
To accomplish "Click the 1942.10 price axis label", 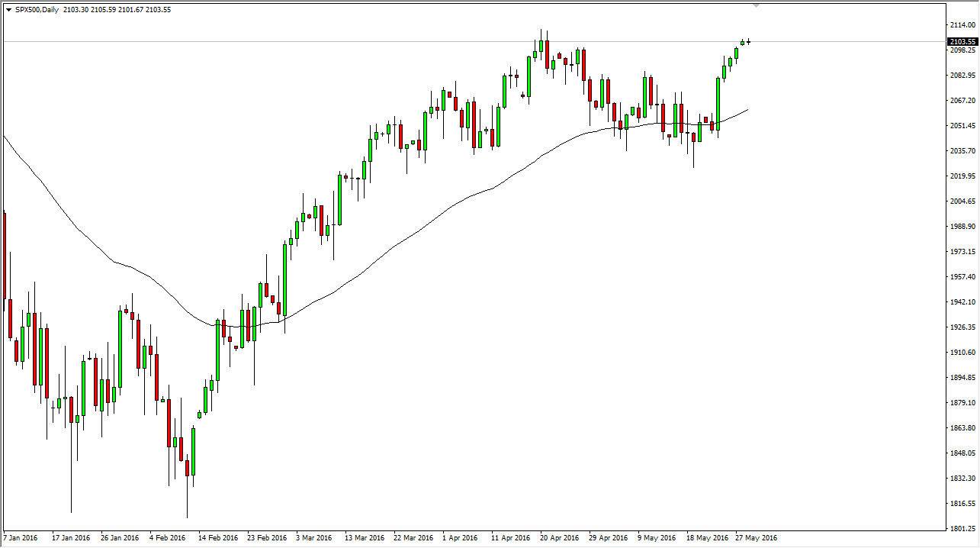I will (x=962, y=302).
